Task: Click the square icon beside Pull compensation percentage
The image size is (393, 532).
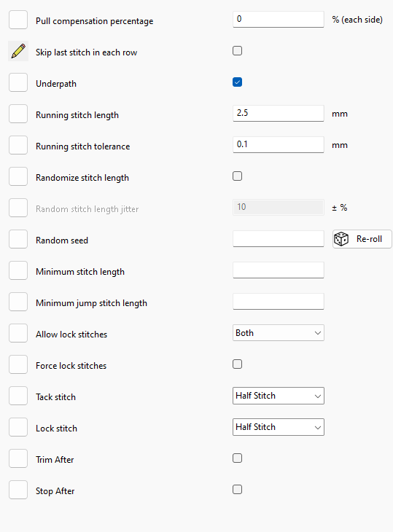Action: [18, 20]
